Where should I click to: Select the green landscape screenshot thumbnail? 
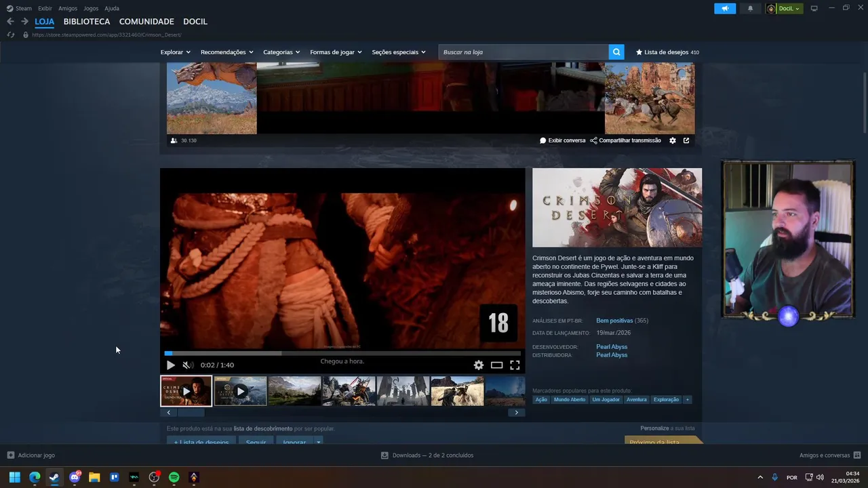294,391
